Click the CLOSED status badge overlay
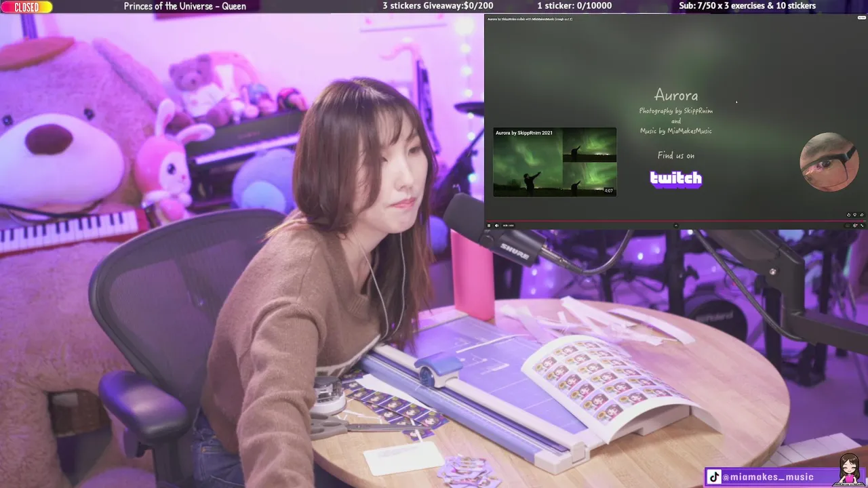Screen dimensions: 868x488 pos(26,7)
